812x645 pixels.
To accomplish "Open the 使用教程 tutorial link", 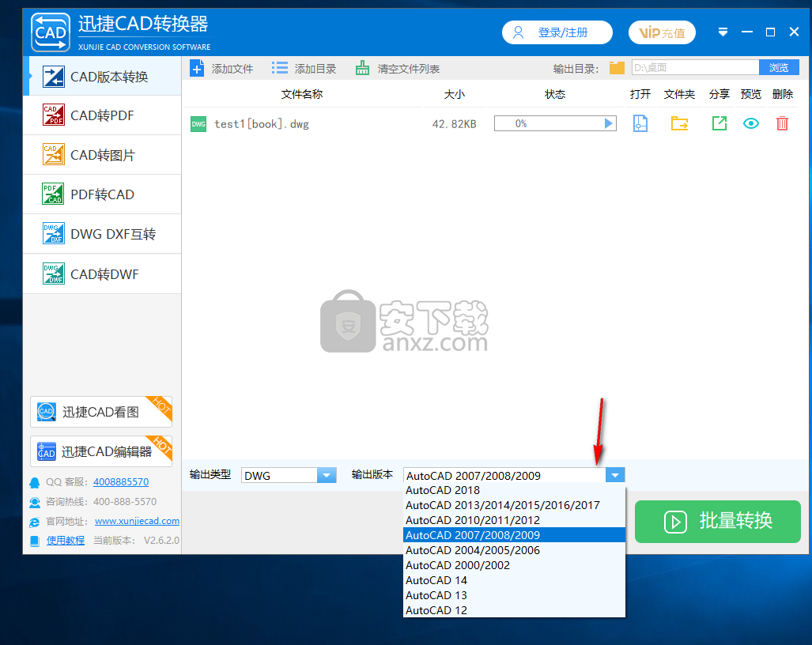I will [x=66, y=541].
